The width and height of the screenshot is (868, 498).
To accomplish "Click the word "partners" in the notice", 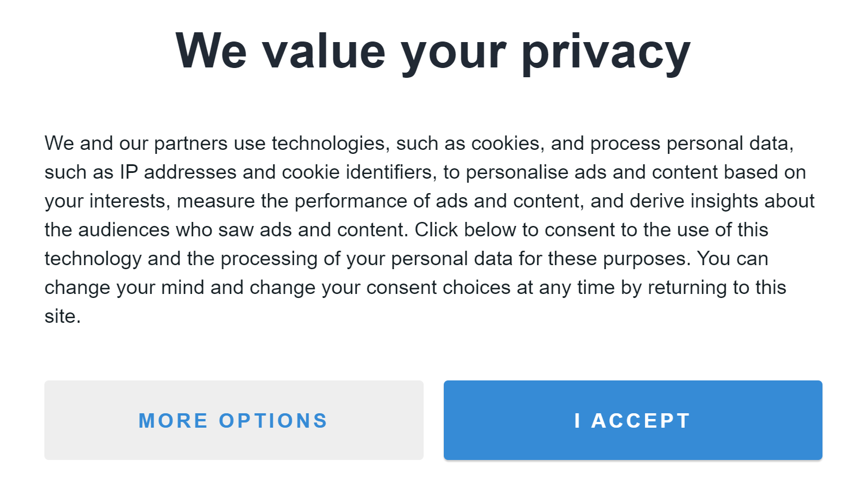I will tap(191, 144).
